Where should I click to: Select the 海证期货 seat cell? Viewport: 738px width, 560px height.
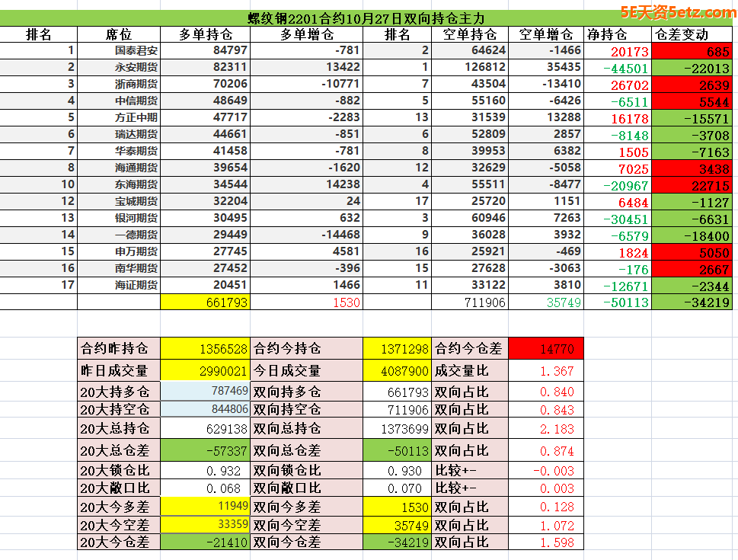(136, 285)
